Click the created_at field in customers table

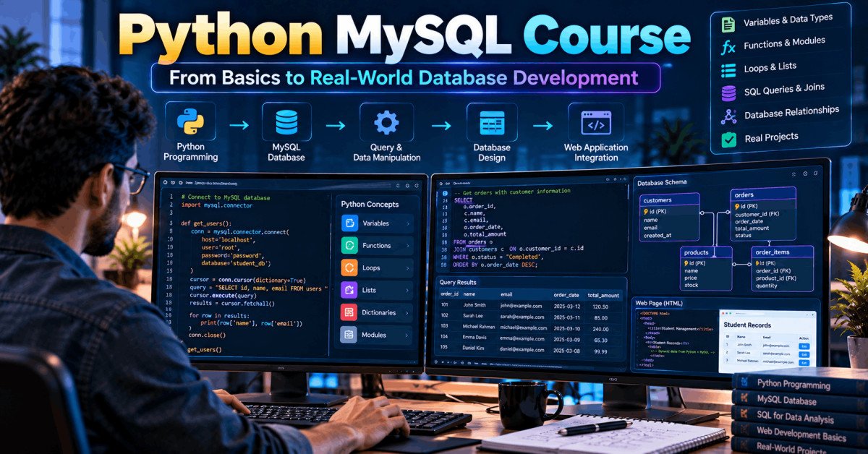(658, 235)
